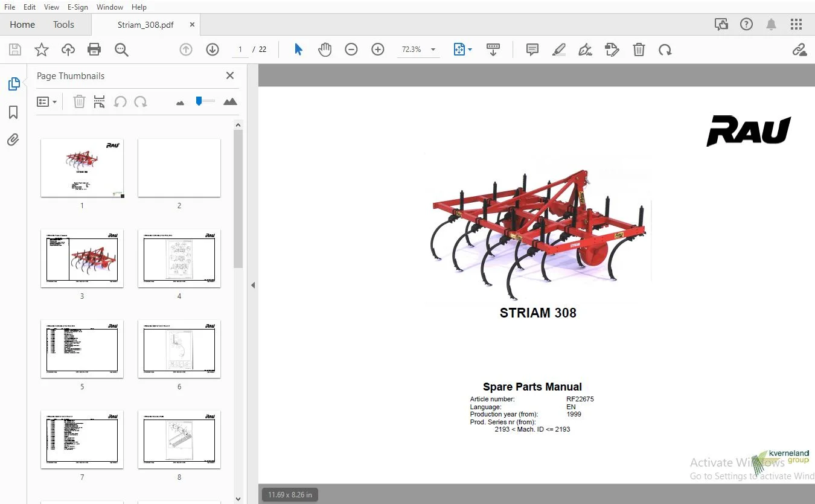The image size is (815, 504).
Task: Open the View menu
Action: tap(52, 7)
